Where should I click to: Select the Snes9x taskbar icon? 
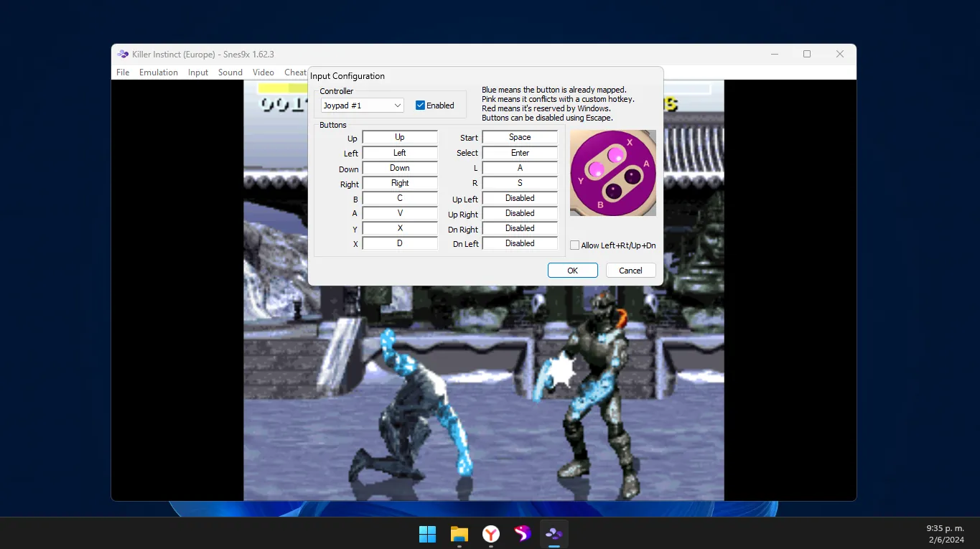click(554, 534)
